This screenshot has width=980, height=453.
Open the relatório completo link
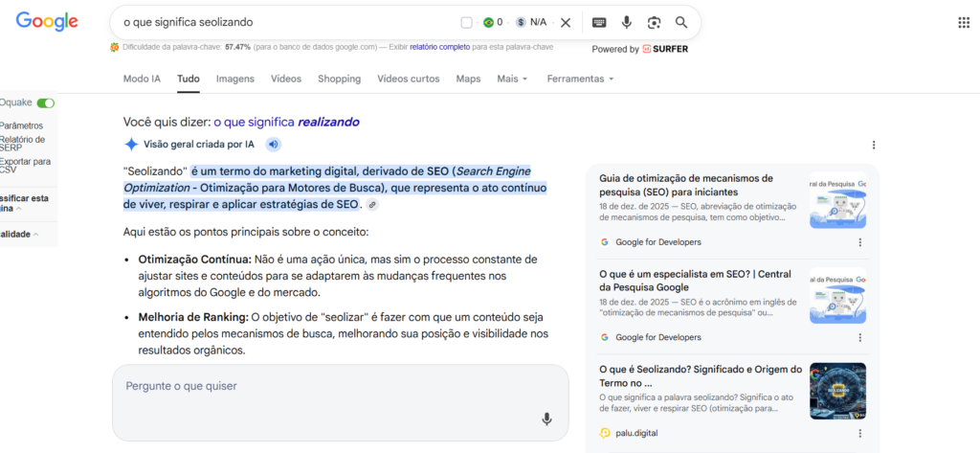coord(440,47)
